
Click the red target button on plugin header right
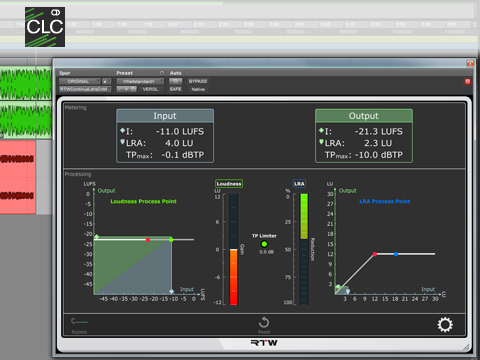467,81
